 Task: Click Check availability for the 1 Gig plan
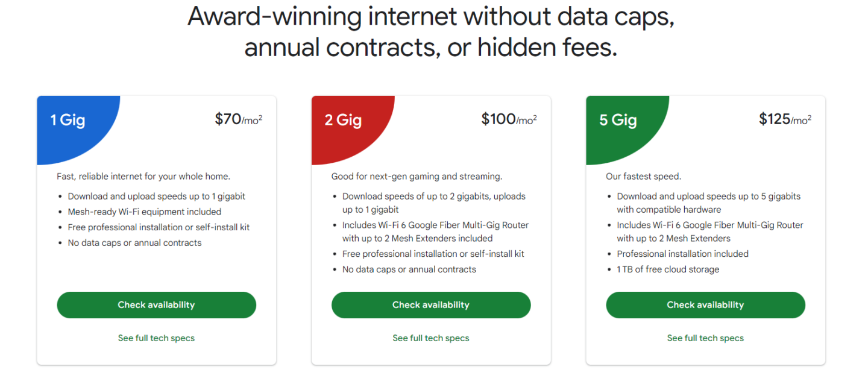(156, 305)
